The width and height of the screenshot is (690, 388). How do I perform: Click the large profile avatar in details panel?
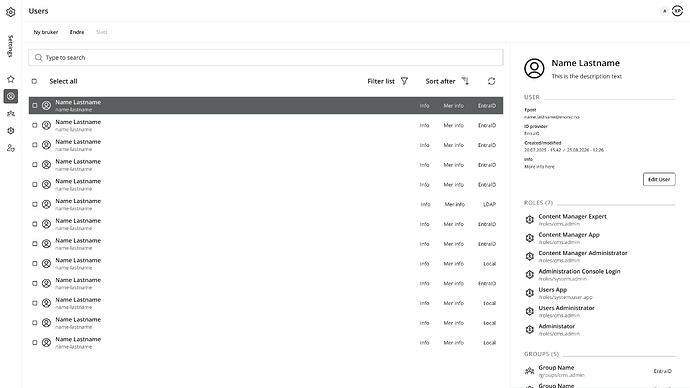tap(534, 69)
